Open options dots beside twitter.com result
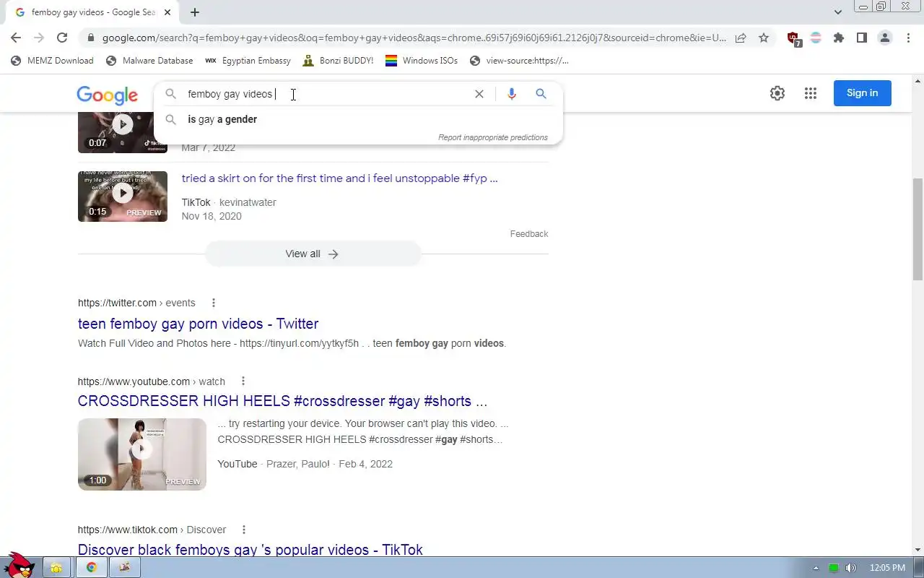The width and height of the screenshot is (924, 578). pyautogui.click(x=213, y=303)
